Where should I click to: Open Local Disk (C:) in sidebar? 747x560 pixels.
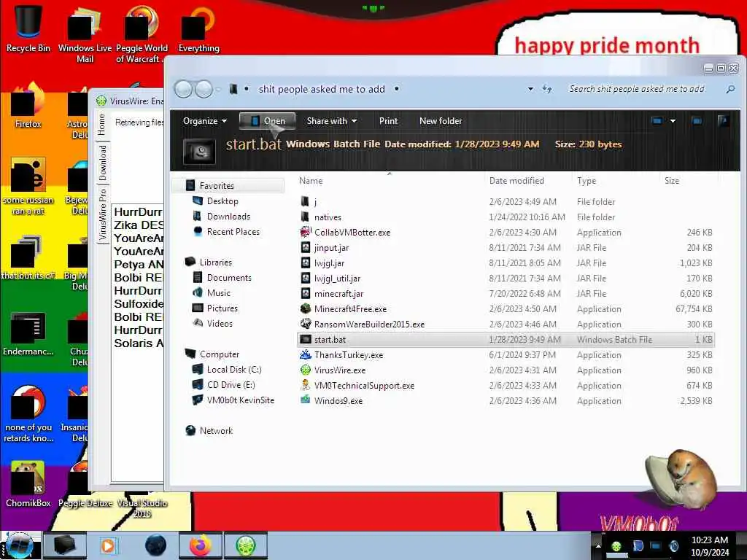tap(234, 369)
